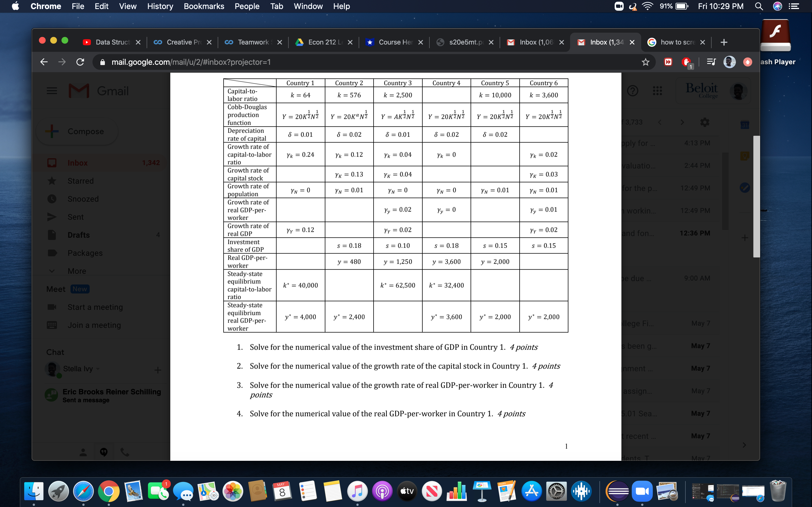Open Stella Ivy's status dropdown arrow

click(98, 368)
